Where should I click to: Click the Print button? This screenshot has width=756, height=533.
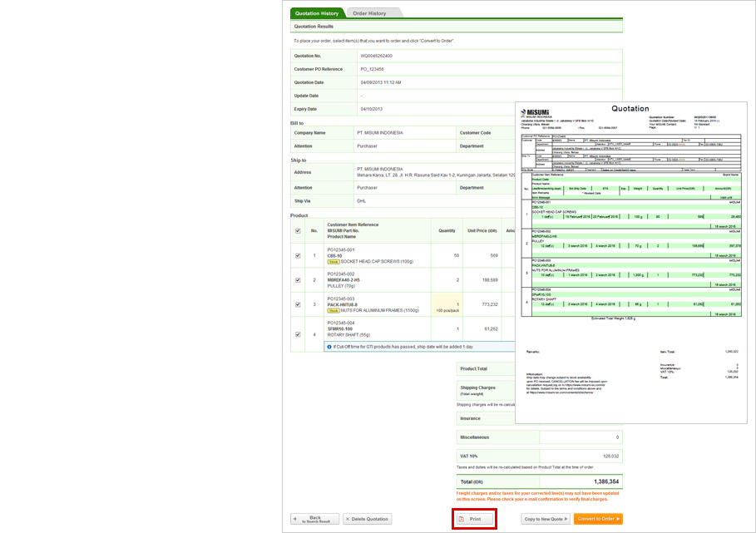tap(475, 519)
